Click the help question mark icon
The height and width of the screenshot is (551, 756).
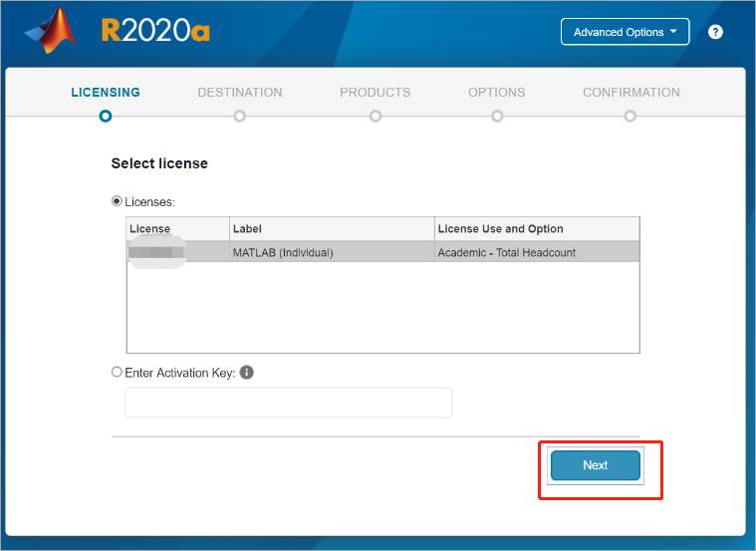[x=715, y=32]
